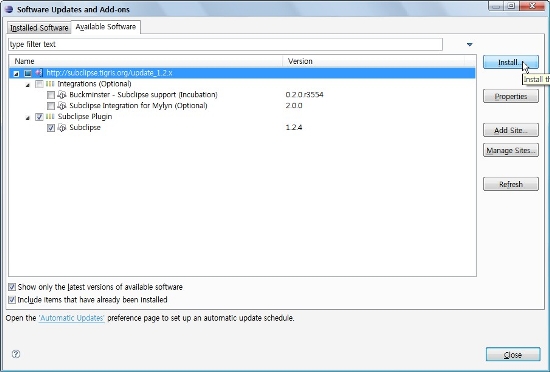Toggle Show only the latest versions checkbox
This screenshot has height=372, width=550.
click(x=12, y=287)
